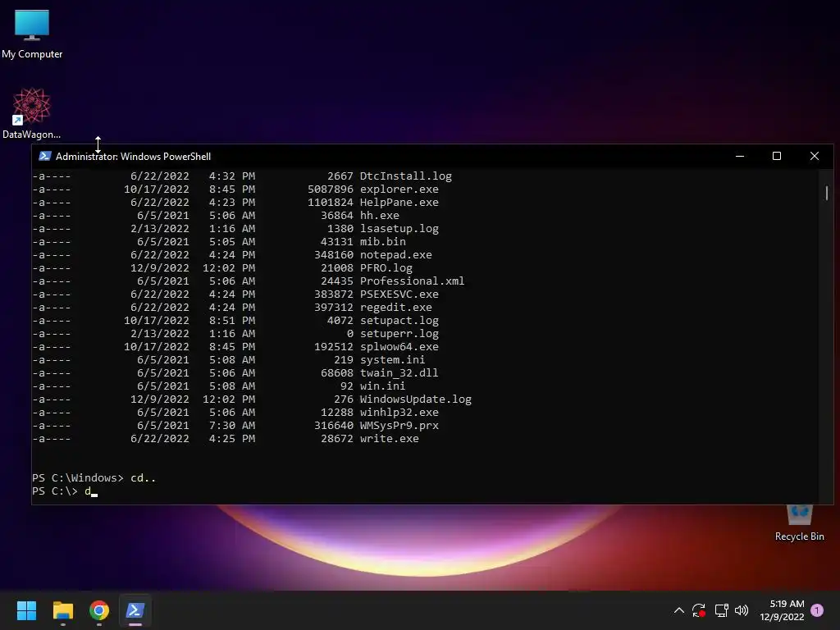Click the system.ini entry

pos(393,360)
